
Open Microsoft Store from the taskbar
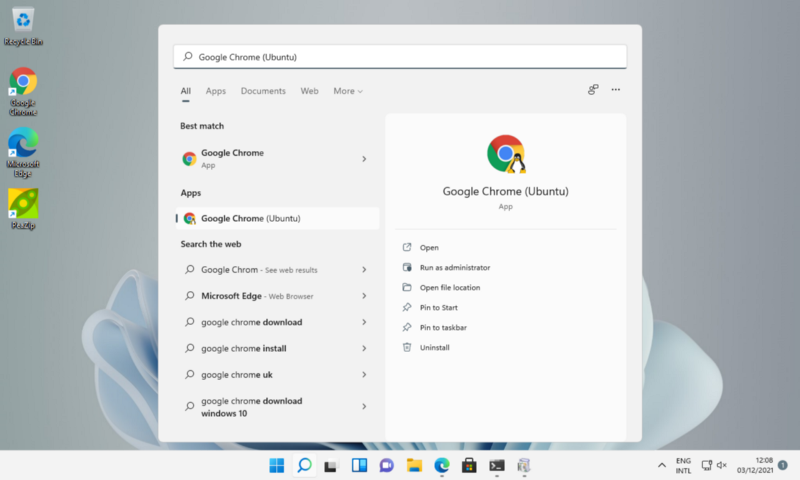coord(469,465)
